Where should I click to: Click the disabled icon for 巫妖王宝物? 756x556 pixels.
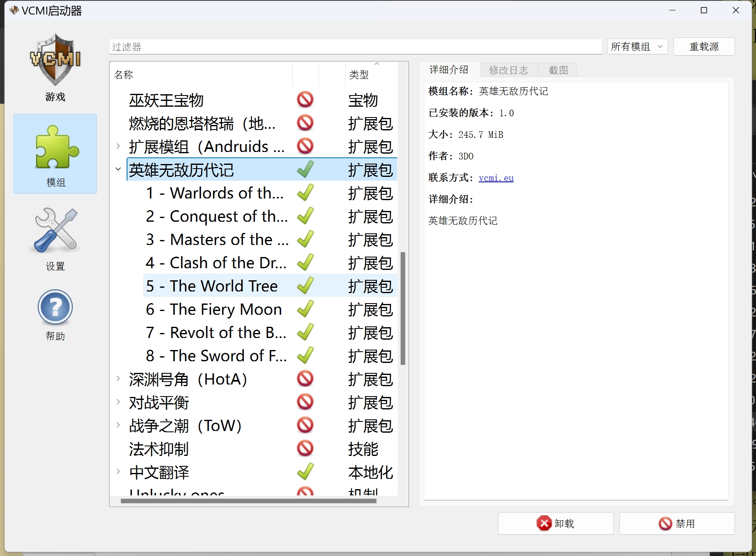[x=305, y=100]
